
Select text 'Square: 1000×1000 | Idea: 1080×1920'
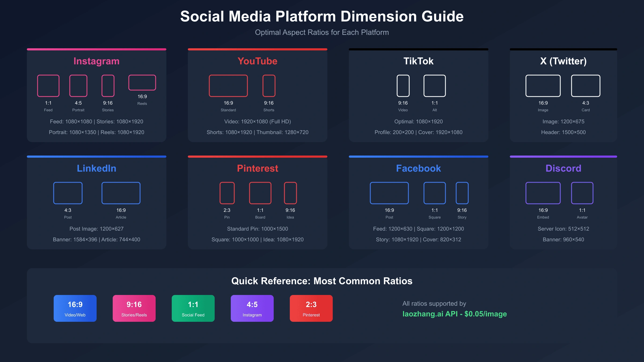click(258, 239)
